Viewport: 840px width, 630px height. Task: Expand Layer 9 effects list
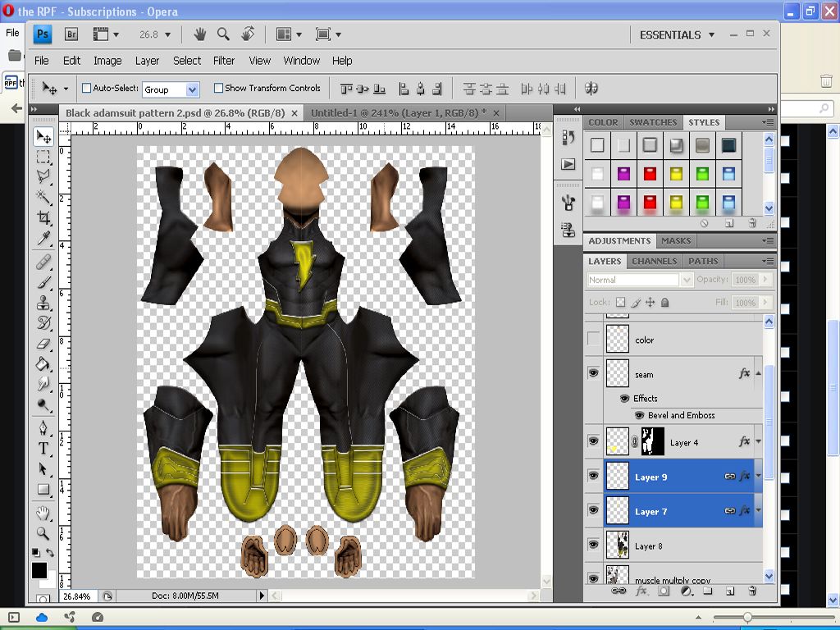759,476
